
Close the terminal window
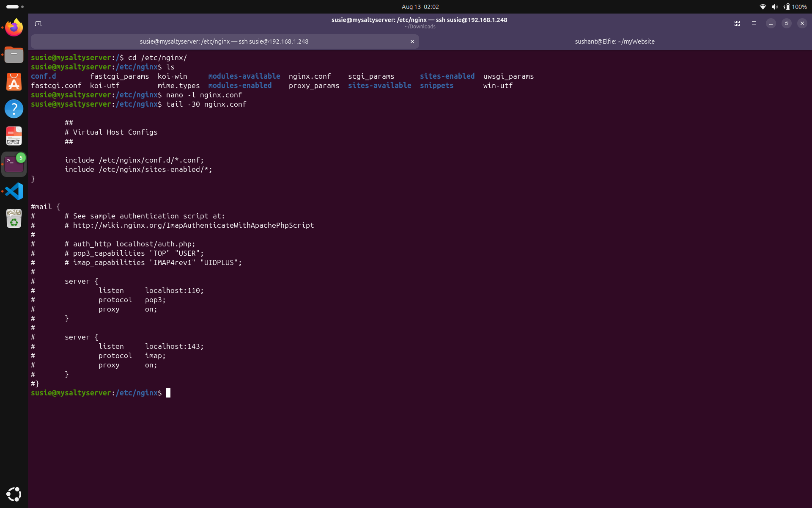802,23
